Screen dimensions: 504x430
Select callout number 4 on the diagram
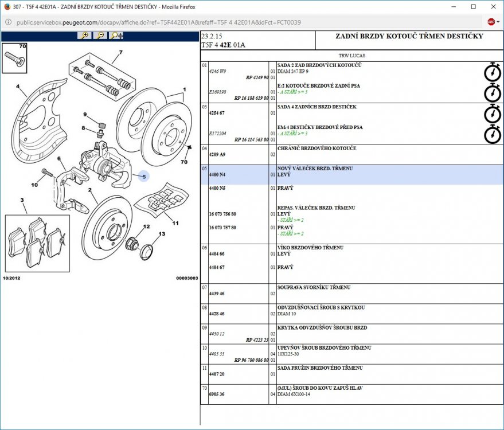pyautogui.click(x=18, y=86)
